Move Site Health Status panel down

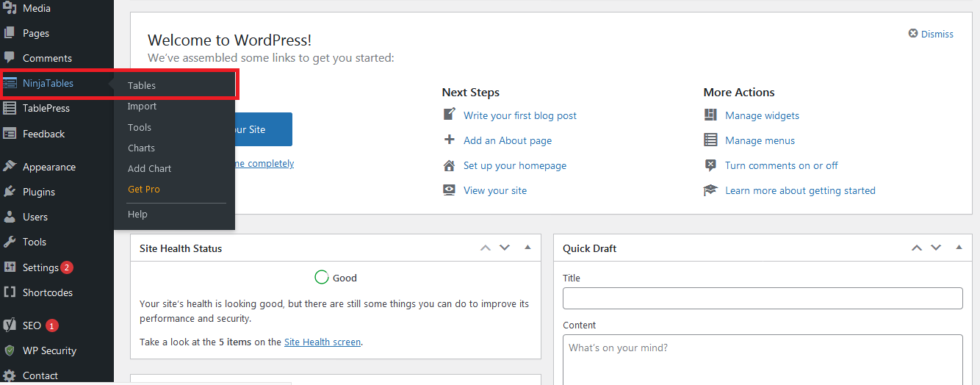coord(505,248)
